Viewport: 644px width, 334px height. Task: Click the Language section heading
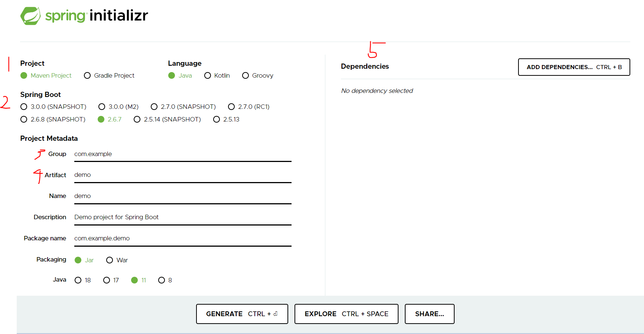(185, 64)
